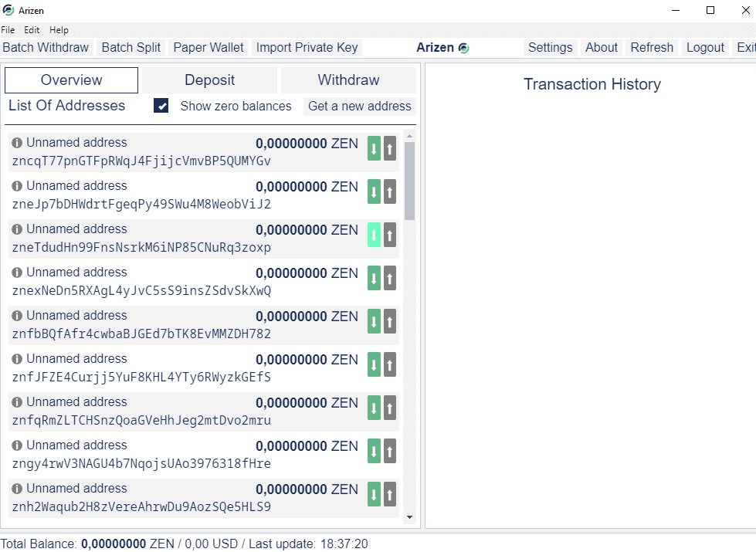The image size is (756, 552).
Task: Click withdraw arrow for zngy4rwV3NAGU4b7NqojsUAo3976318fHre
Action: tap(389, 451)
